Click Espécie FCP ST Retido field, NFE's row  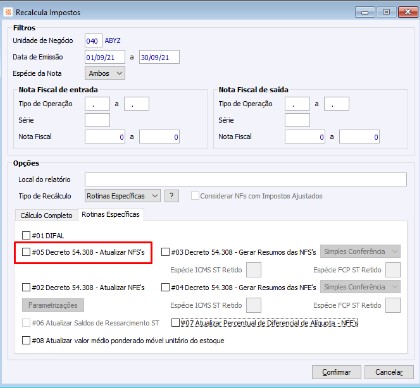393,305
